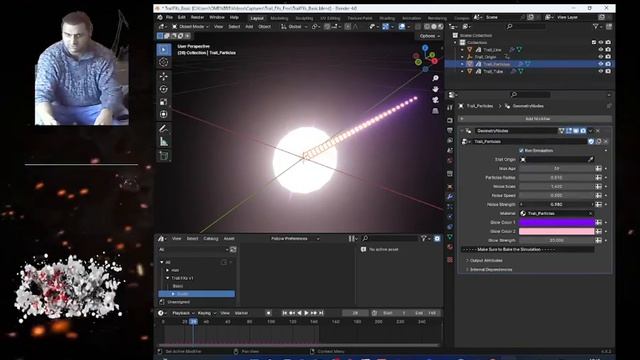Click the Max Age value field
Image resolution: width=640 pixels, height=360 pixels.
pyautogui.click(x=556, y=169)
